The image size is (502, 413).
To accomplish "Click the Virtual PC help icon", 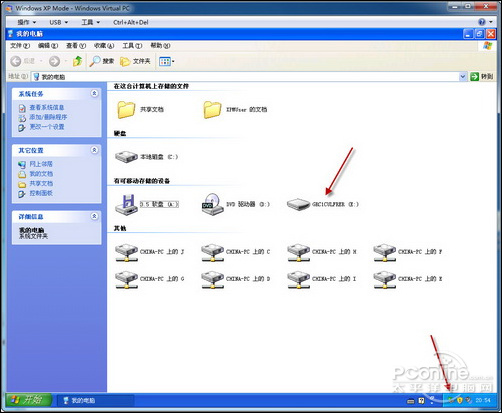I will [482, 22].
